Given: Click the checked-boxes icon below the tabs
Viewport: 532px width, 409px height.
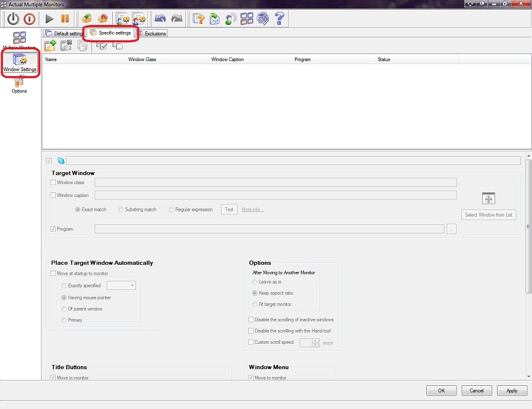Looking at the screenshot, I should (102, 46).
